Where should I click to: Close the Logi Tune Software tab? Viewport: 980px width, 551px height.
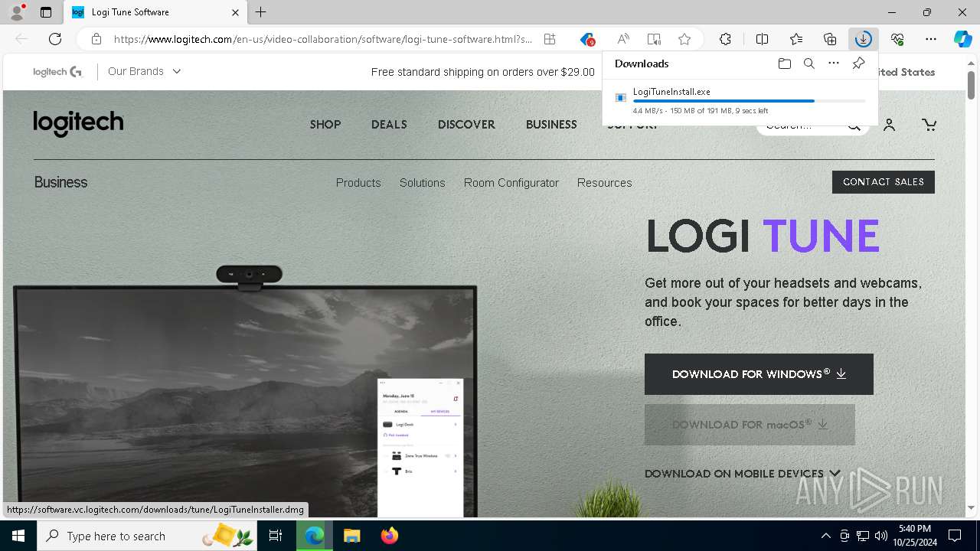pos(235,12)
